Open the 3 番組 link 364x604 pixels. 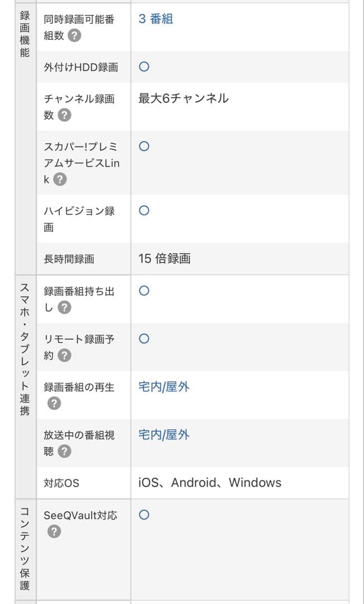click(155, 19)
